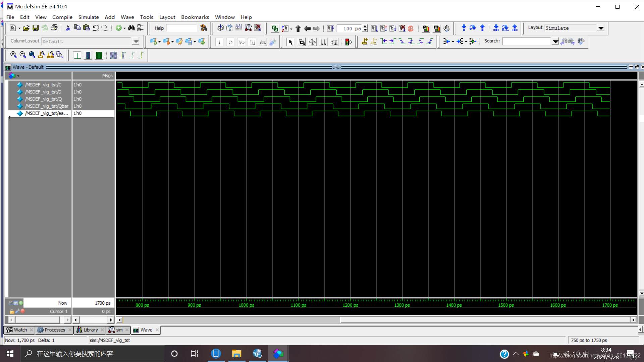Click the traffic-light breakpoint icon

(x=348, y=42)
